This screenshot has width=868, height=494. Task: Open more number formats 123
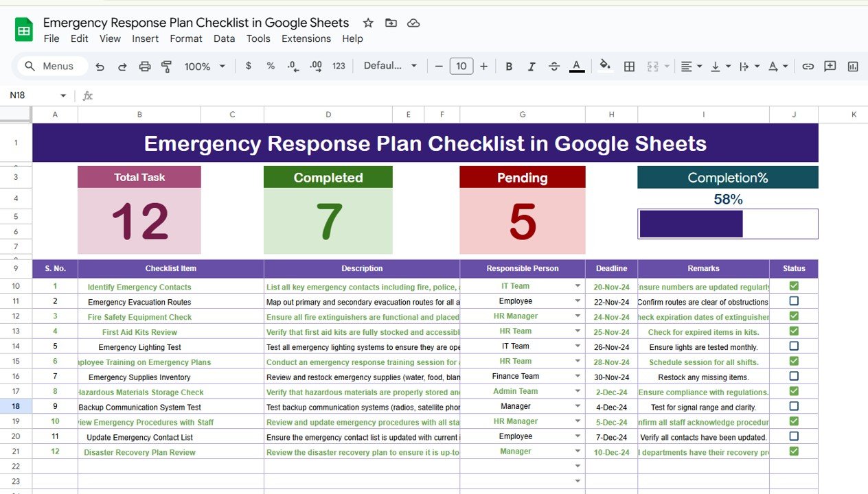click(339, 66)
